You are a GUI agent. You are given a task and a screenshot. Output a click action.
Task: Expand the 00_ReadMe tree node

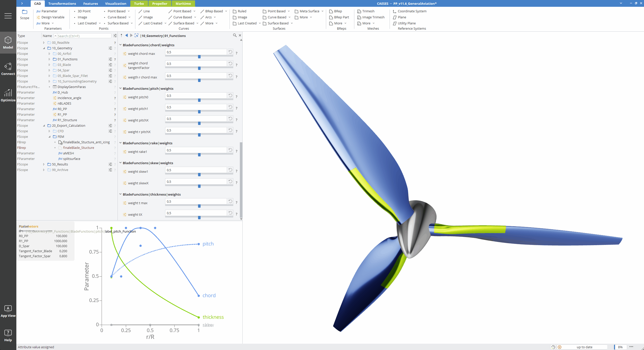44,42
